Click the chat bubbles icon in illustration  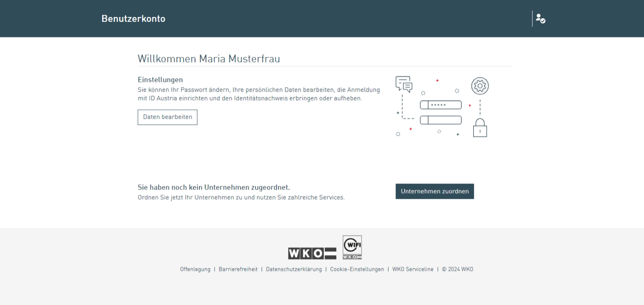tap(404, 84)
